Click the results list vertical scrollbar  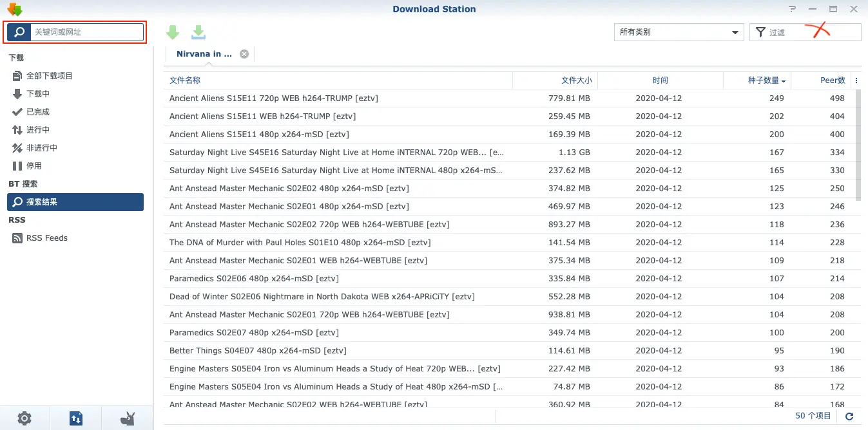[858, 145]
